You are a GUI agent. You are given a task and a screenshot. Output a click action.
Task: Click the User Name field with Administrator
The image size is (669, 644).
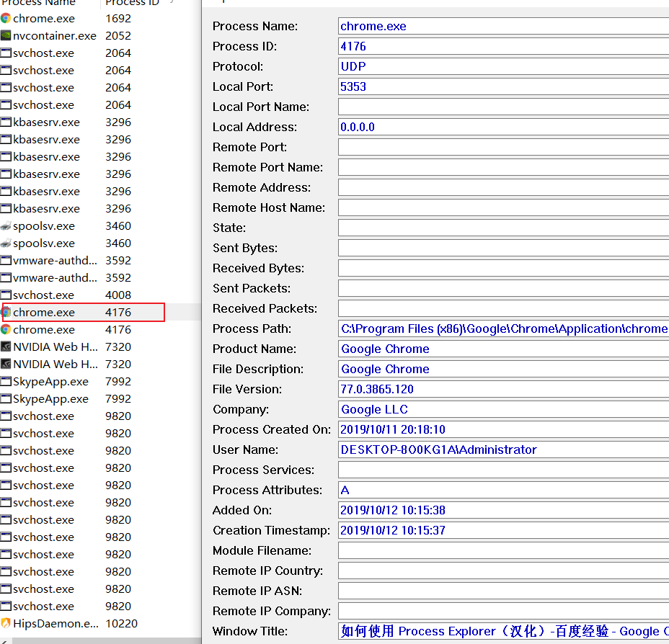503,450
